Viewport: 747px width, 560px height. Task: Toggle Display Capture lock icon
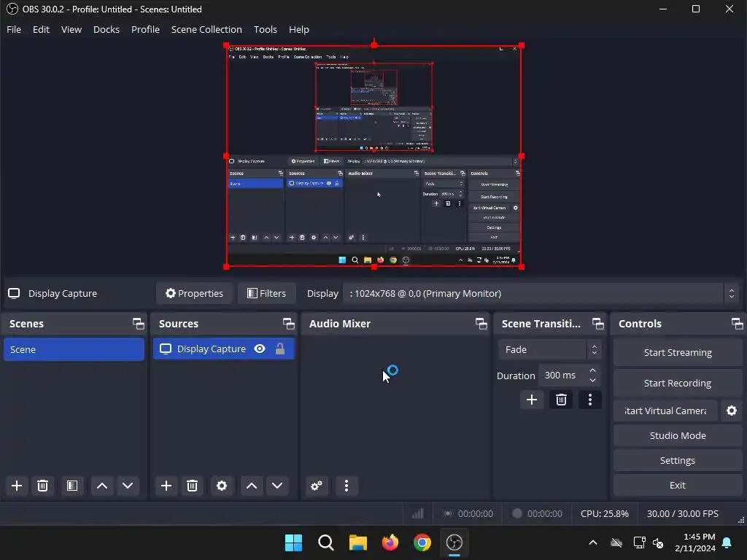(280, 349)
